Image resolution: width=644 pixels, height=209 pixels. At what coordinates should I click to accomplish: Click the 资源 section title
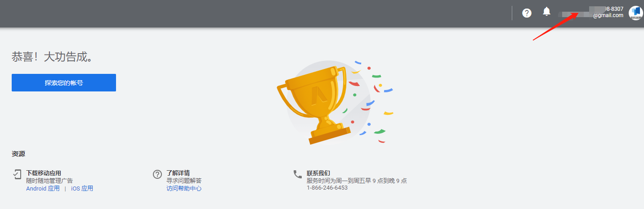[x=18, y=154]
